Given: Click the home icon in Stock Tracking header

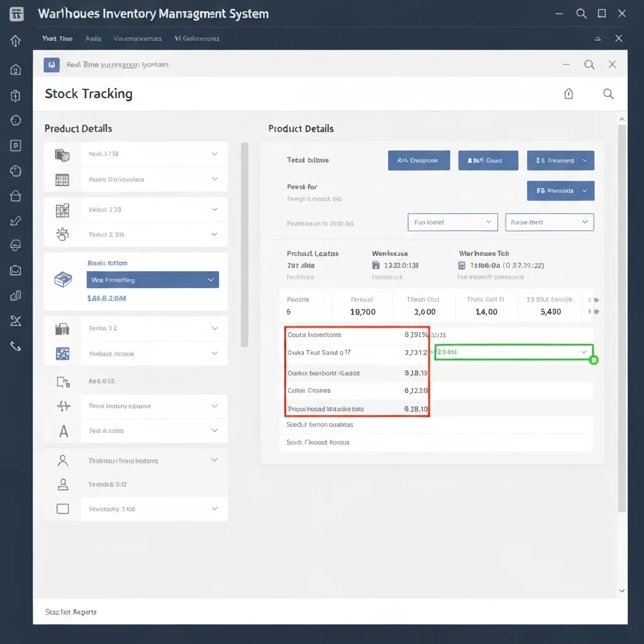Looking at the screenshot, I should click(569, 94).
